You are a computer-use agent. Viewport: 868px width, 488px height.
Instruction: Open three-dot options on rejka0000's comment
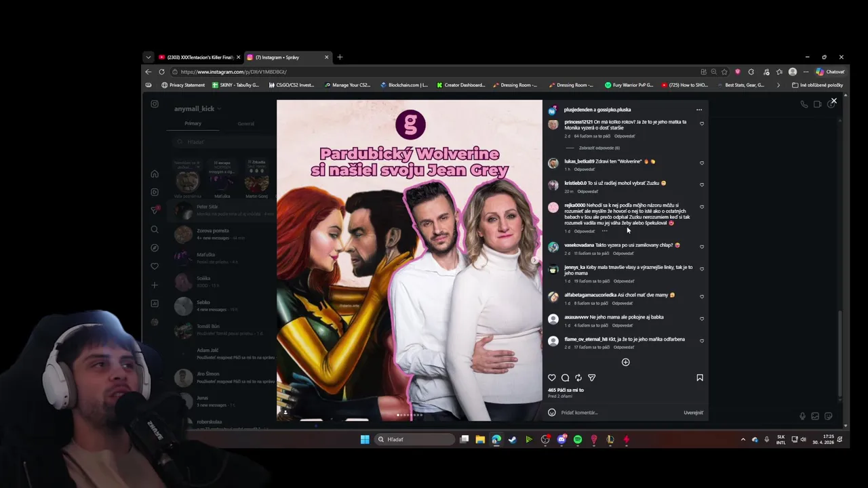604,231
